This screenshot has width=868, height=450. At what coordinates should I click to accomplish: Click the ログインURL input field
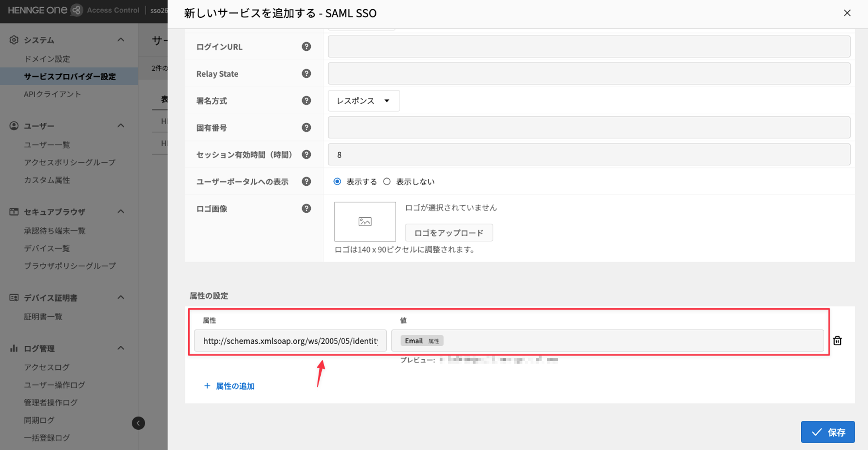coord(589,46)
